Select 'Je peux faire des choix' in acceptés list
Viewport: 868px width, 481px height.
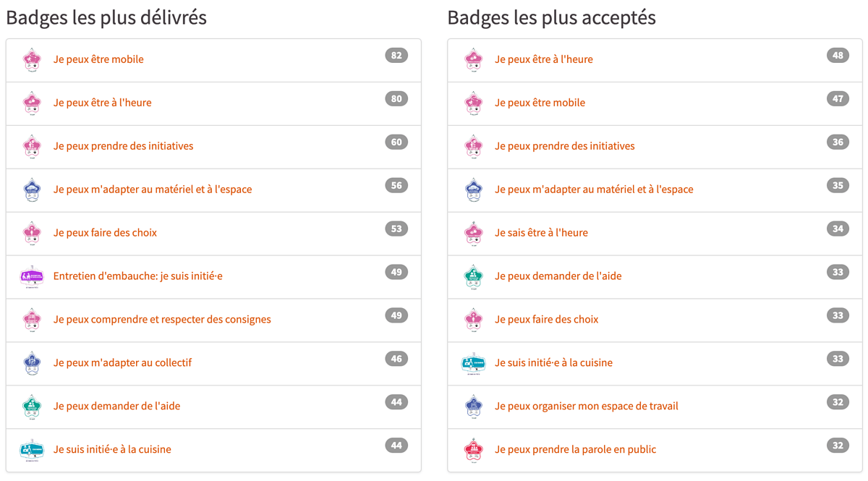pos(546,320)
